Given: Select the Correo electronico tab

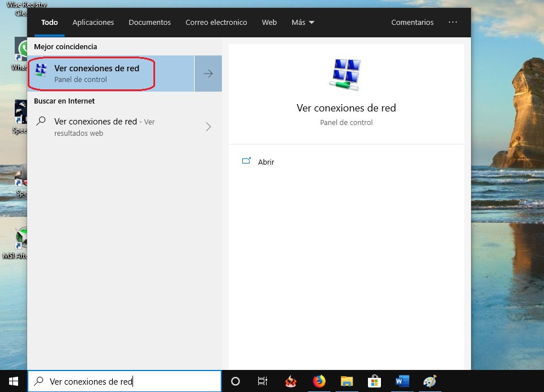Looking at the screenshot, I should pyautogui.click(x=216, y=23).
